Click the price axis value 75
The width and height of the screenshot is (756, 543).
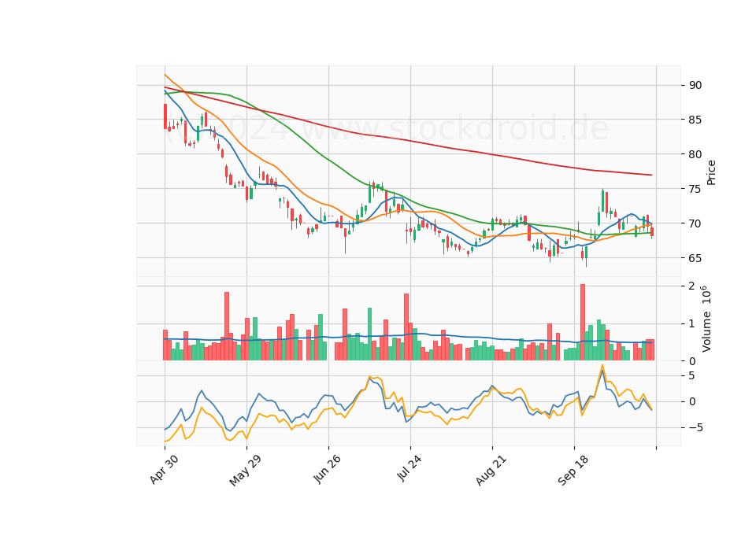[695, 189]
